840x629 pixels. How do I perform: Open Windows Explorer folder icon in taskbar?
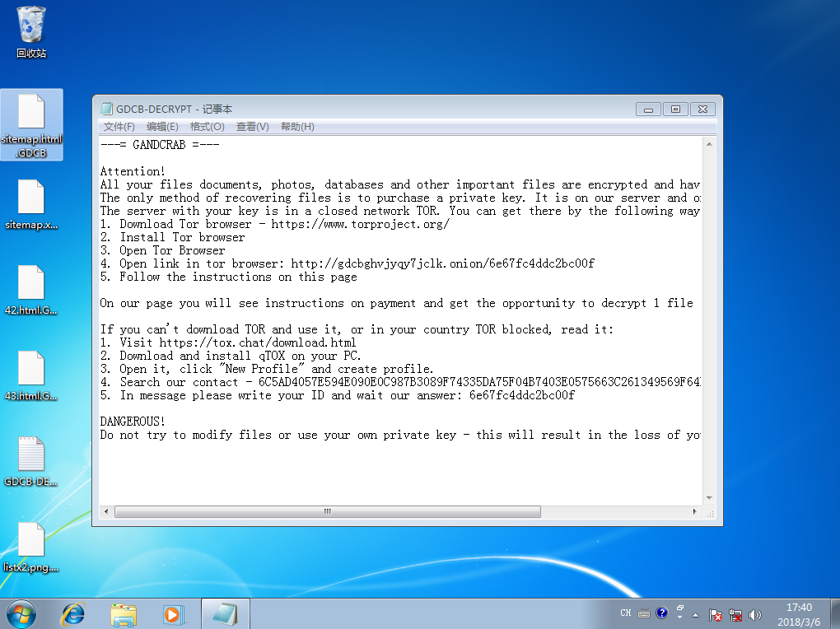pos(124,613)
